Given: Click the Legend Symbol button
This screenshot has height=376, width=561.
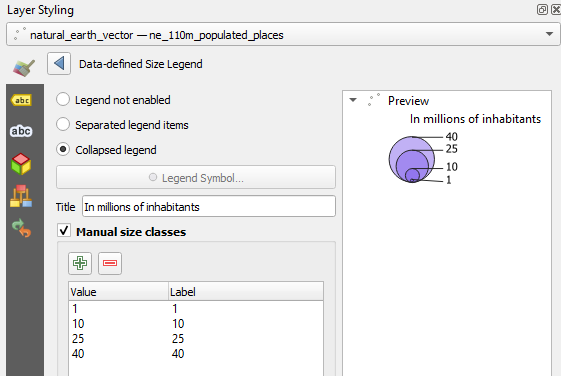Looking at the screenshot, I should pyautogui.click(x=196, y=177).
